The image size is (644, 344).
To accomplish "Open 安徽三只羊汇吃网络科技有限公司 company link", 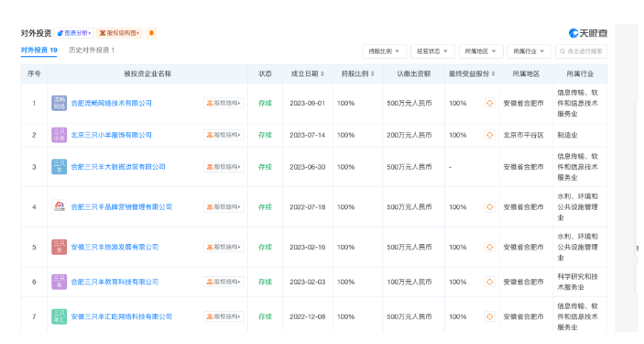I will pyautogui.click(x=122, y=316).
